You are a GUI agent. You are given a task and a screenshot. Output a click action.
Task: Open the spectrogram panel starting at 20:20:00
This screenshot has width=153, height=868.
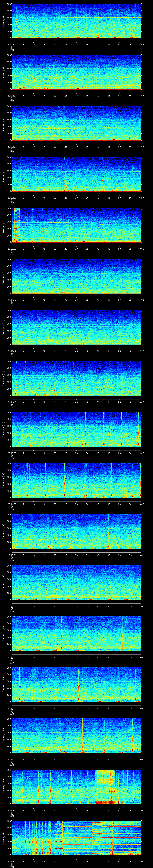(76, 787)
